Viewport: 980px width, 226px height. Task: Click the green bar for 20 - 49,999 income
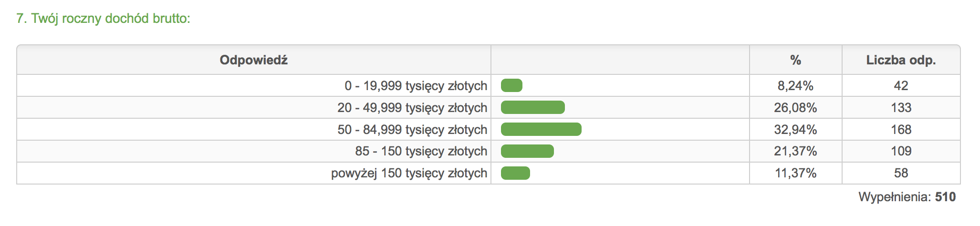[532, 108]
